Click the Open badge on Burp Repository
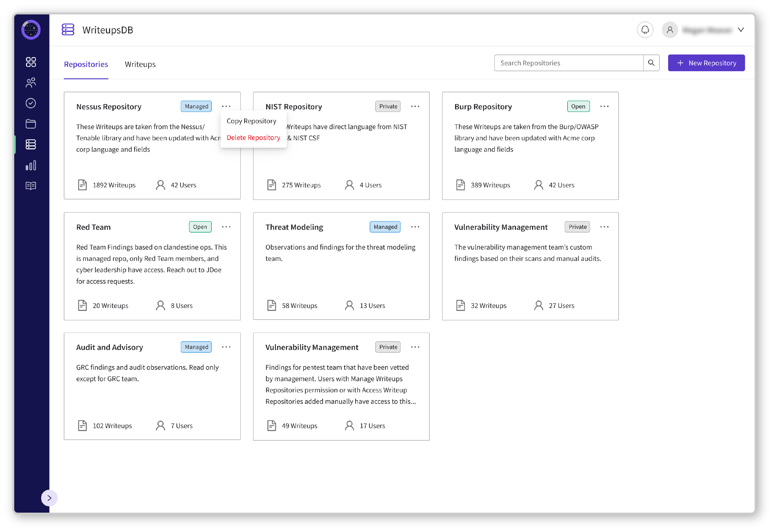Image resolution: width=774 pixels, height=532 pixels. pyautogui.click(x=579, y=107)
